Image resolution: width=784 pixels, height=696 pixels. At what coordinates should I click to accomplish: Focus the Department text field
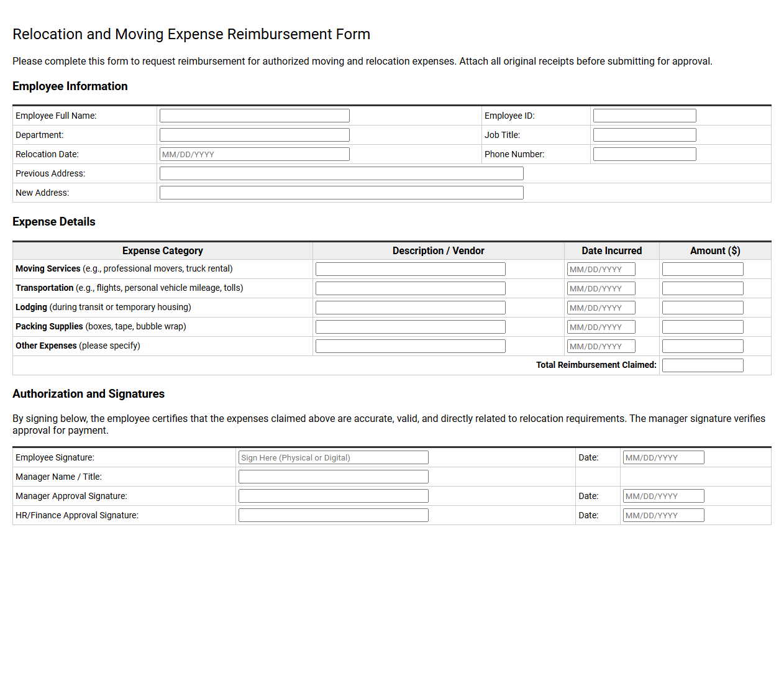click(x=255, y=135)
